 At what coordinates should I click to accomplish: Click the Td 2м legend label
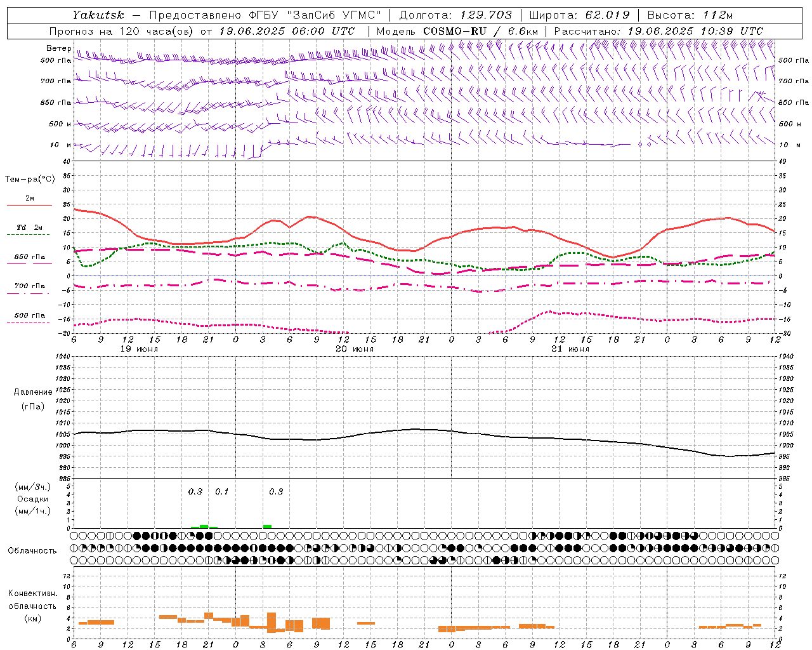[x=29, y=227]
